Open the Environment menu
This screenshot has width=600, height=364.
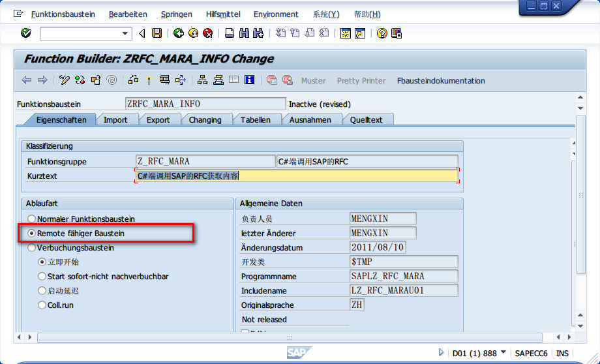click(x=276, y=14)
